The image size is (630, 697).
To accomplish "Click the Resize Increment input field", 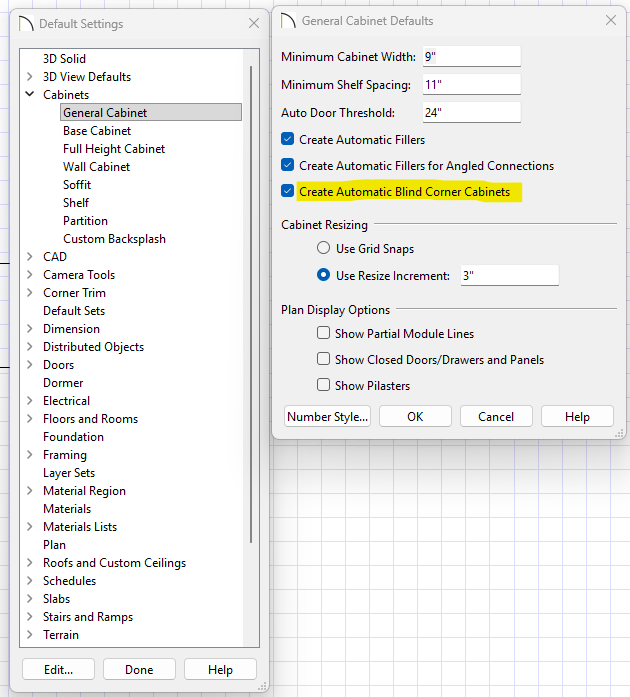I will [508, 276].
